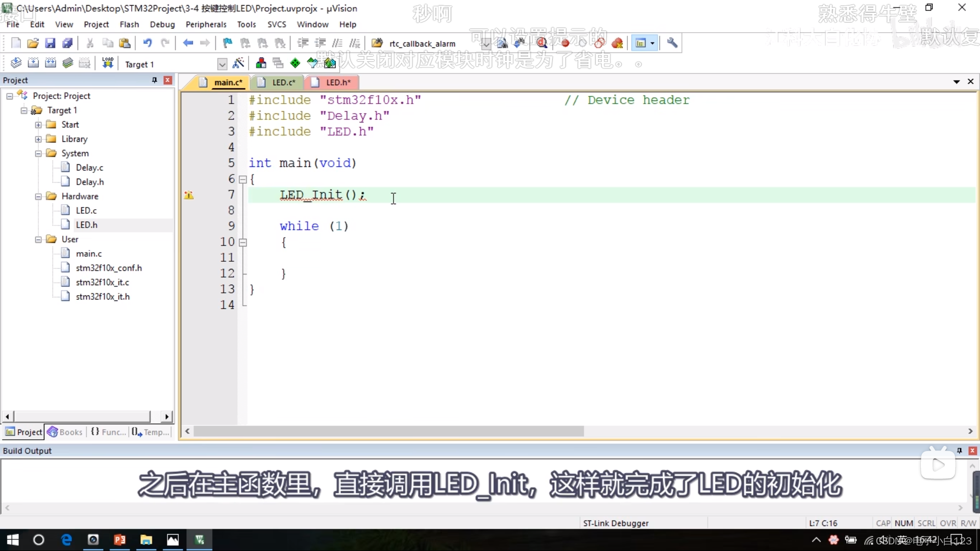Click the Rebuild all target files icon
This screenshot has height=551, width=980.
[51, 63]
